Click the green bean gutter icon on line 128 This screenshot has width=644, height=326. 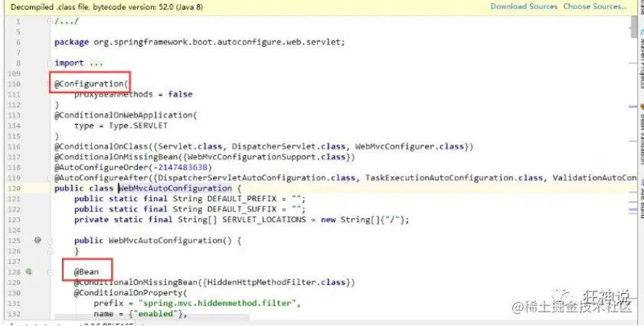(x=28, y=272)
